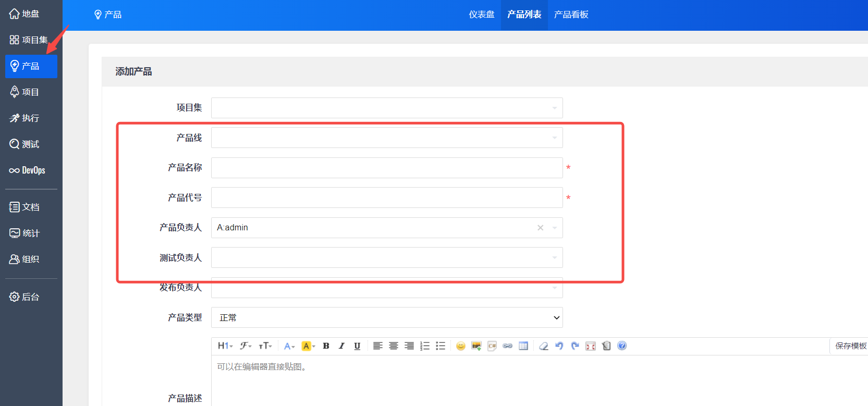Open editor help about icon

[622, 346]
